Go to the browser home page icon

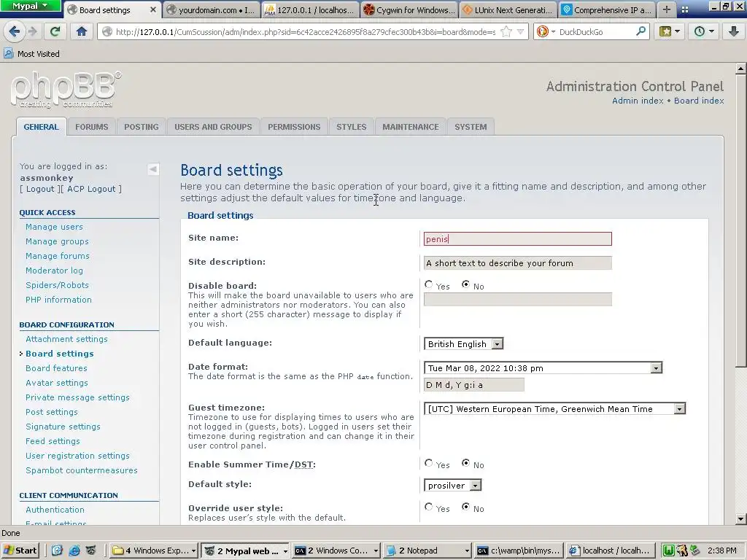82,32
